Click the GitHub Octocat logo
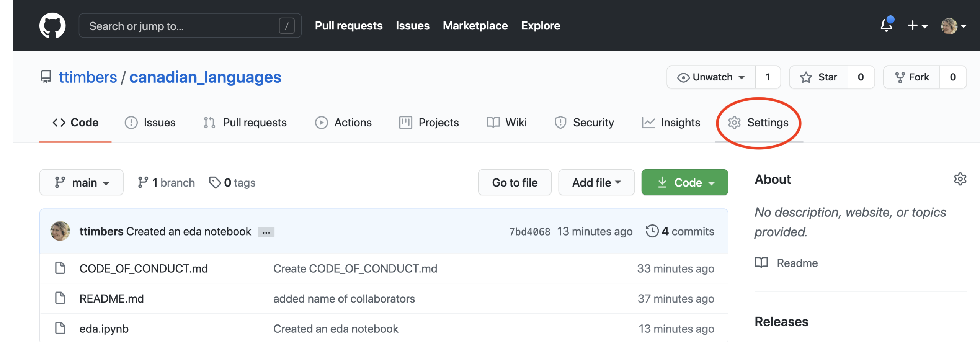Viewport: 980px width, 342px height. click(x=52, y=26)
